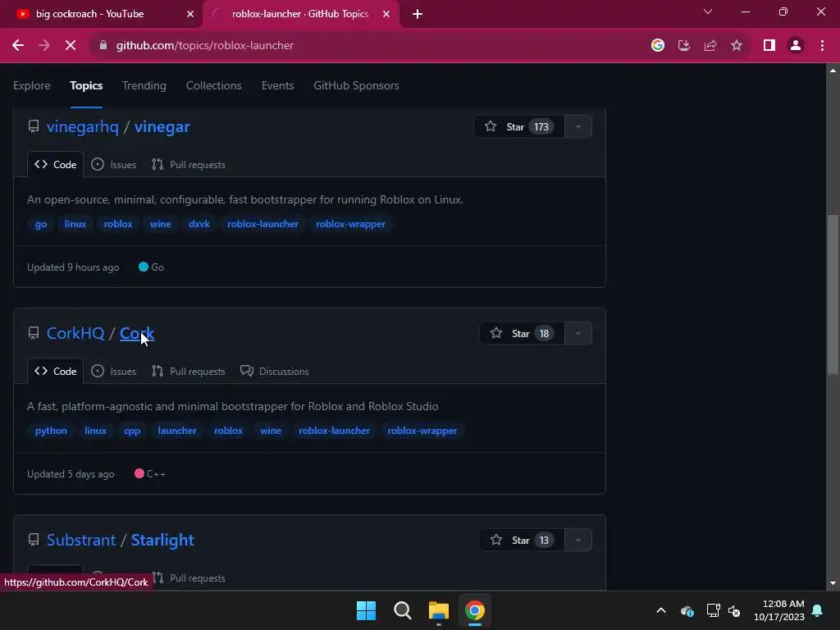Click the cpp topic tag
Viewport: 840px width, 630px height.
click(x=132, y=431)
